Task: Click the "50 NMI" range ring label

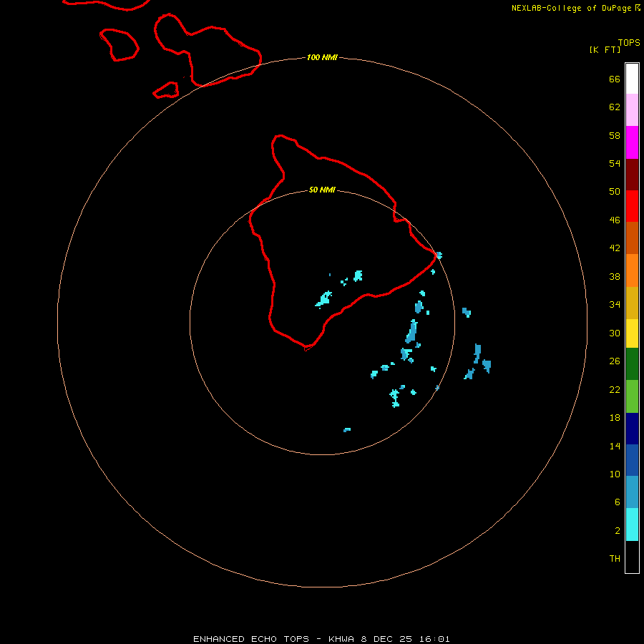Action: point(322,190)
